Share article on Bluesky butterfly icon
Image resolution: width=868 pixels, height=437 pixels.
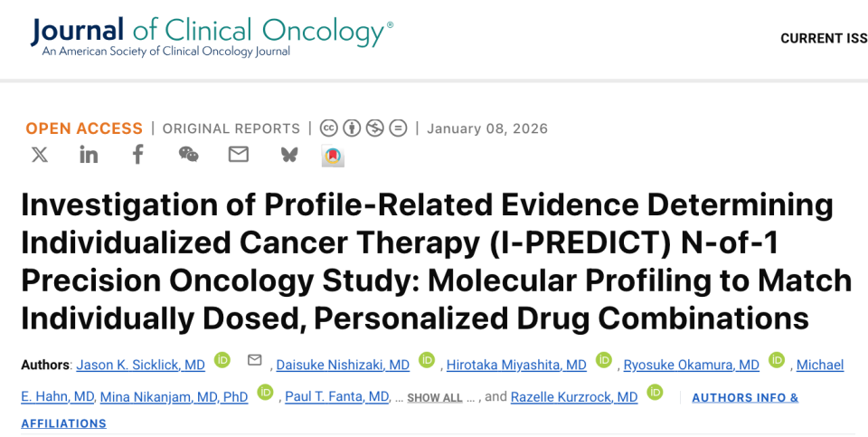tap(288, 155)
